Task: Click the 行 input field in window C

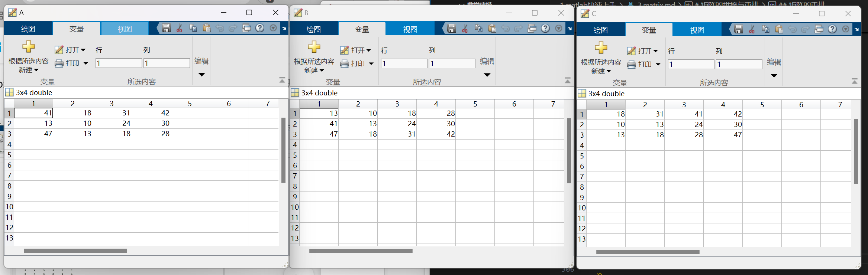Action: 691,64
